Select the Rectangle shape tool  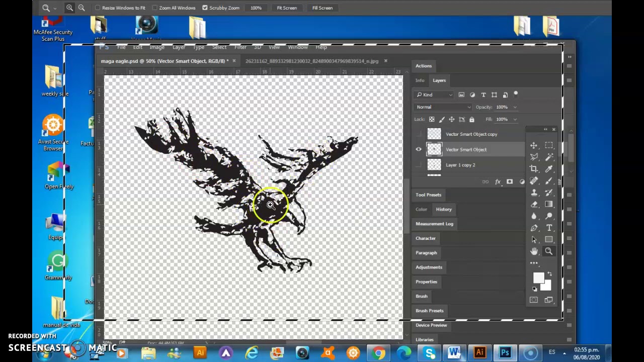(549, 239)
